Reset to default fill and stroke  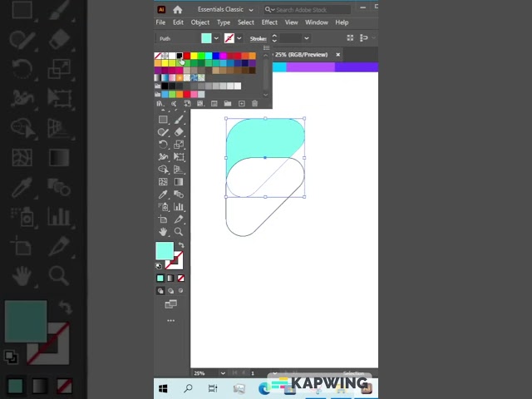(159, 266)
